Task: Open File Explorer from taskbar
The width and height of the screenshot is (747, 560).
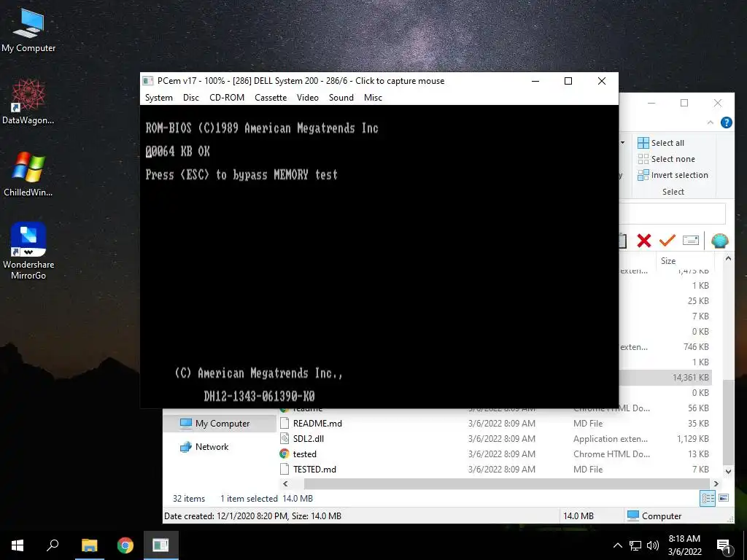Action: 89,545
